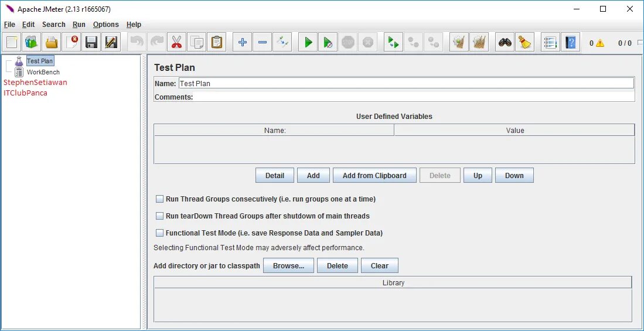Click Start no pauses icon
The image size is (644, 331).
tap(328, 42)
